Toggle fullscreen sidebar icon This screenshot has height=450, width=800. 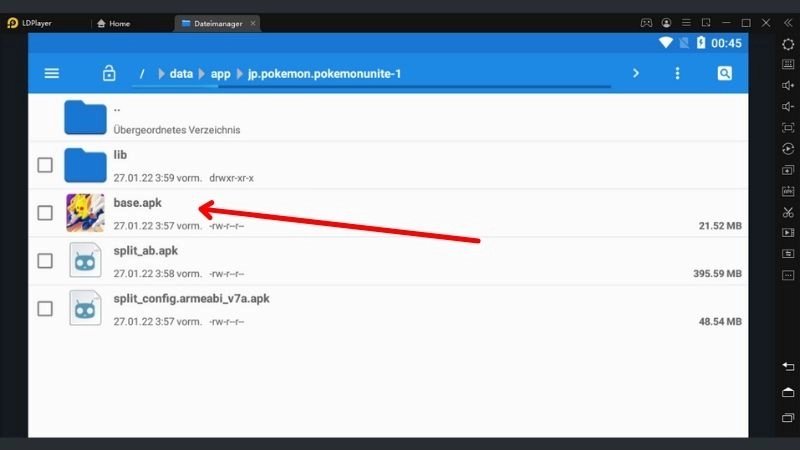click(x=788, y=128)
